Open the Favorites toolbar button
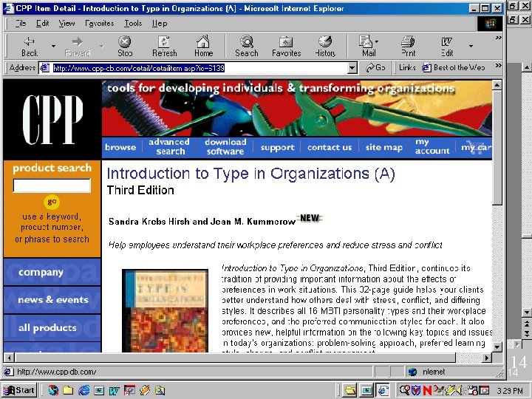 pos(286,46)
